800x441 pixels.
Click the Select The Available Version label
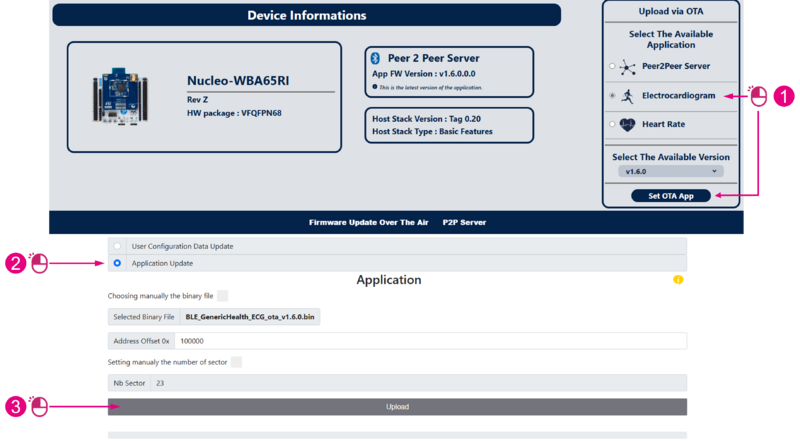click(670, 157)
